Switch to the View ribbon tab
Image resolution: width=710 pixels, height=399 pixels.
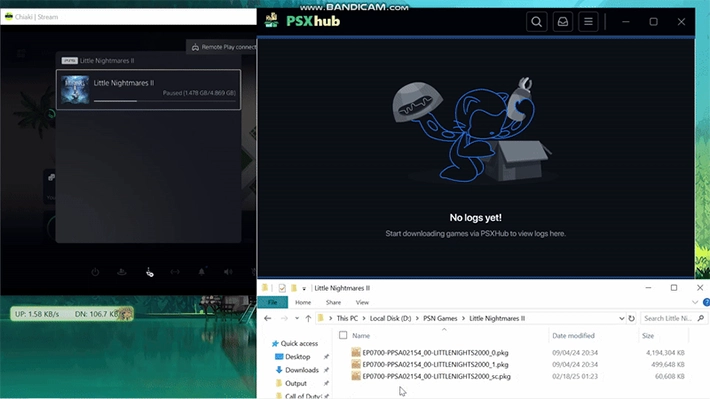[x=362, y=302]
